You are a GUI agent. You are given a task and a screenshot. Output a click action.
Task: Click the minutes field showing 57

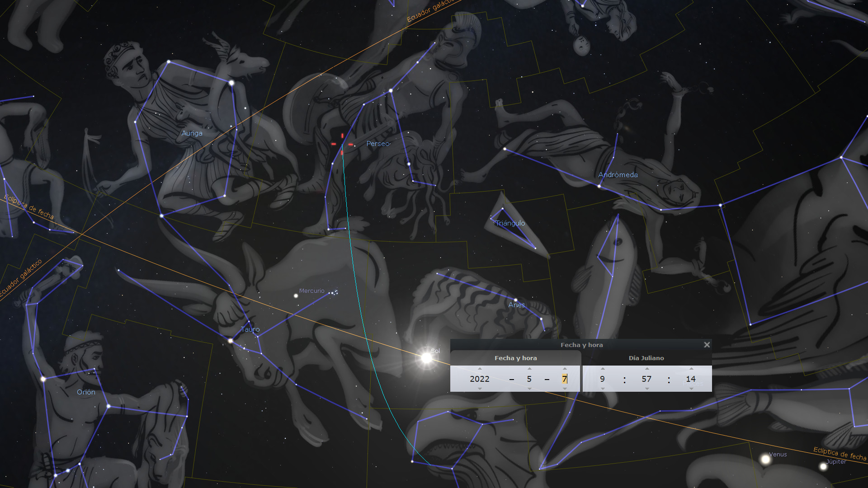[647, 379]
